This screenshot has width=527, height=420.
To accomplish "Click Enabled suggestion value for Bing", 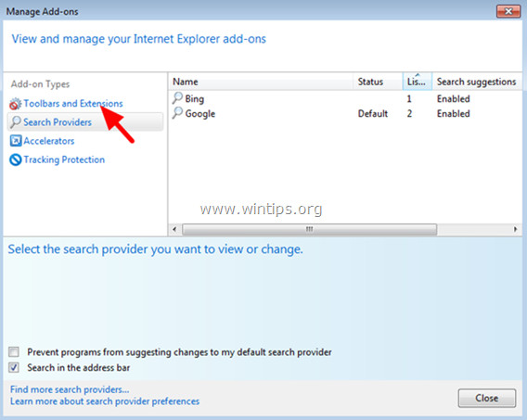I will click(453, 98).
